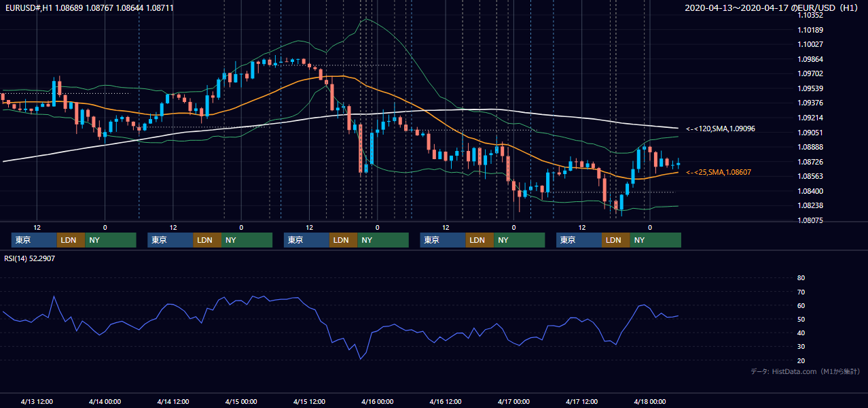Click RSI scale level 60

tap(801, 305)
